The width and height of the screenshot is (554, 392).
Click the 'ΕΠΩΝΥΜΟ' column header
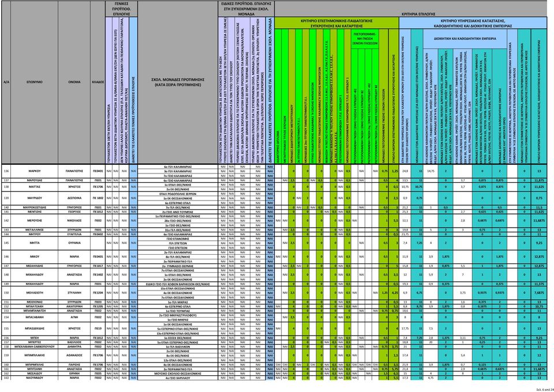tap(34, 82)
